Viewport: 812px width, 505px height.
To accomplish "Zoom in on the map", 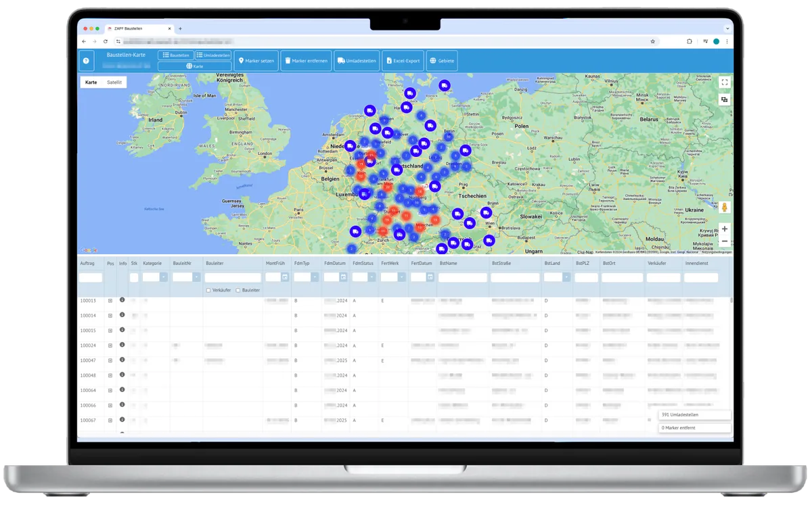I will 725,229.
